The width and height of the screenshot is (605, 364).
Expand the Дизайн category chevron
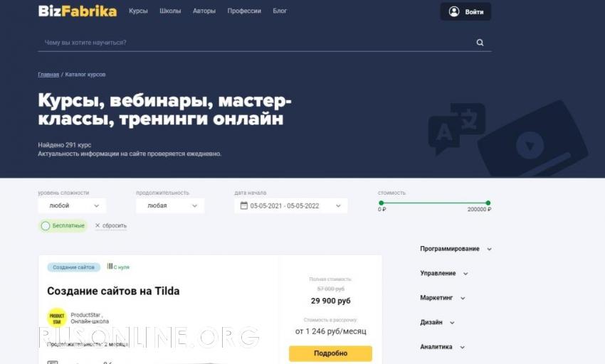[x=452, y=323]
